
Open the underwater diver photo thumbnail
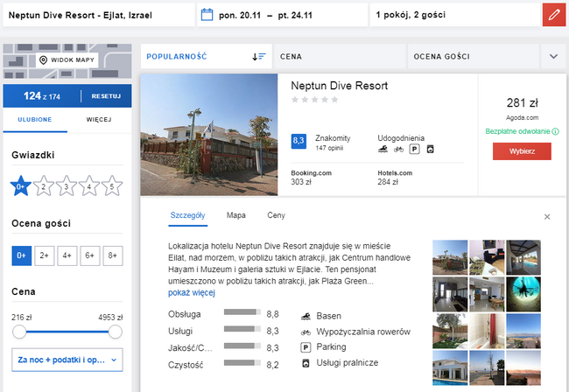523,294
